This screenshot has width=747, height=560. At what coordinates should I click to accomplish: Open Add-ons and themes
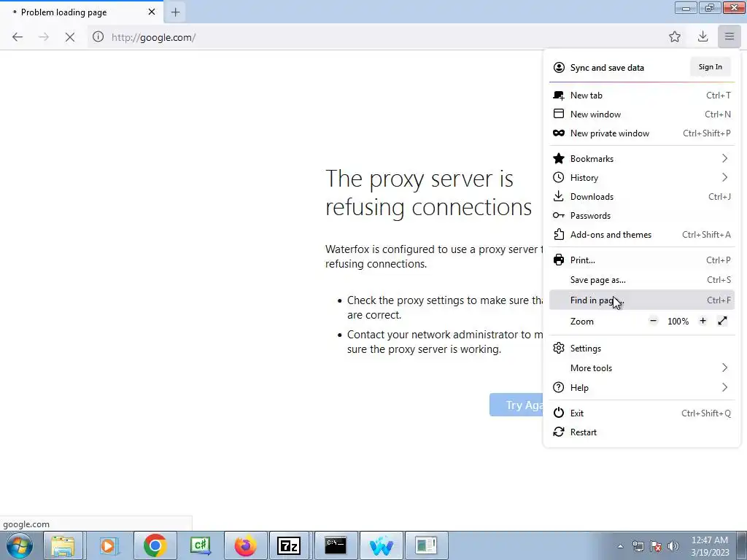pos(642,235)
